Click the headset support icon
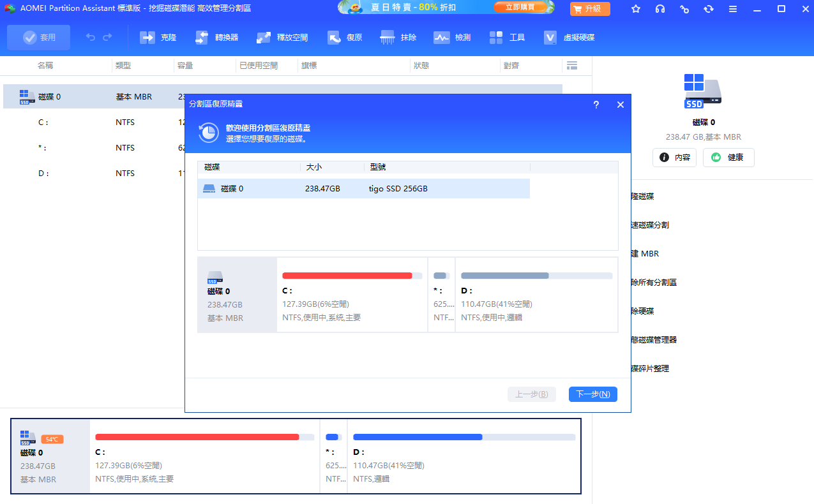 [660, 9]
